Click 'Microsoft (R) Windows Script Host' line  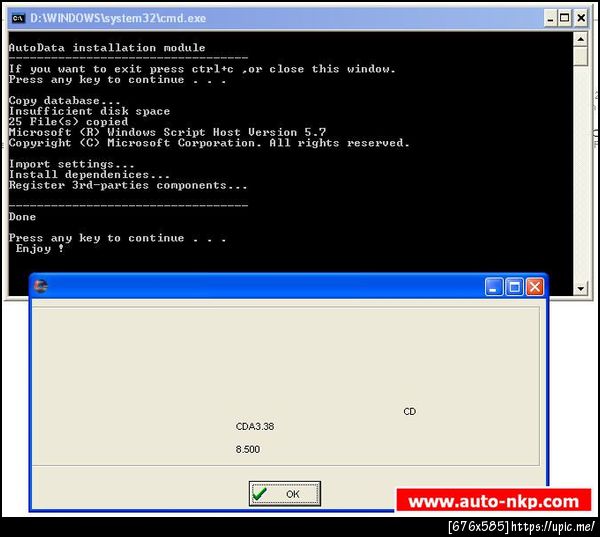tap(167, 132)
